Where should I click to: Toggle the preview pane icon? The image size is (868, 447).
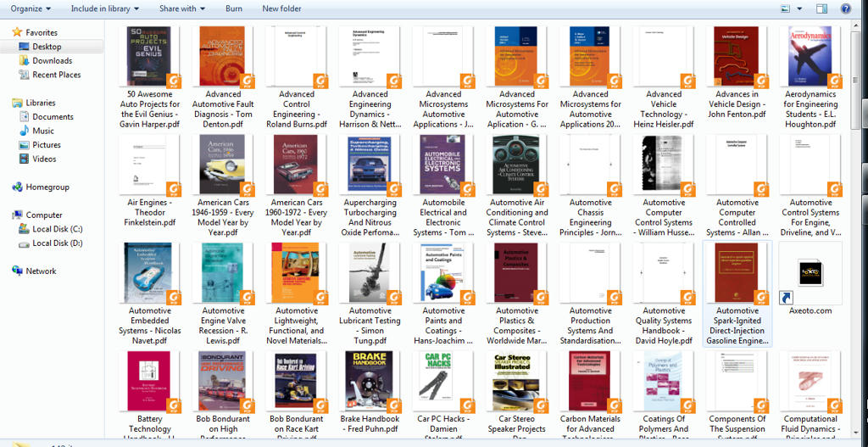pos(821,8)
